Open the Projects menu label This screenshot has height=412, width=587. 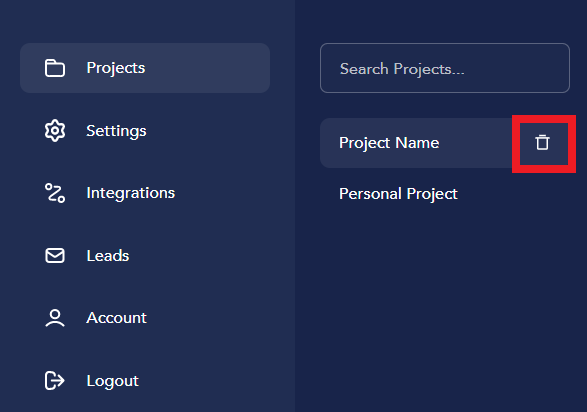[116, 68]
